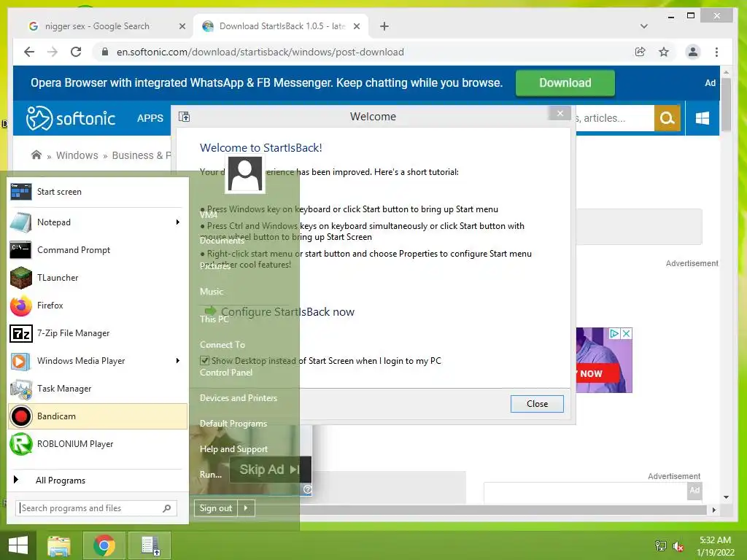Show the clock and date flyout
The width and height of the screenshot is (747, 560).
click(716, 546)
